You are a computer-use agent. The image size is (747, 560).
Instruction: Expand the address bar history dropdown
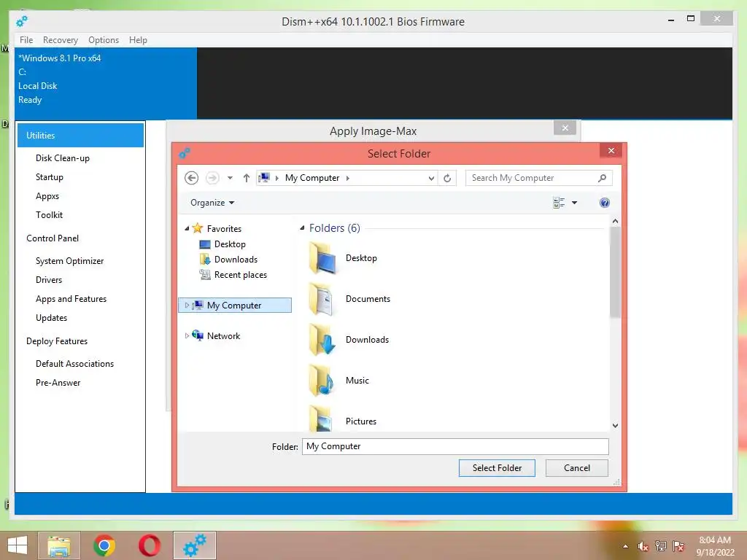[x=431, y=178]
